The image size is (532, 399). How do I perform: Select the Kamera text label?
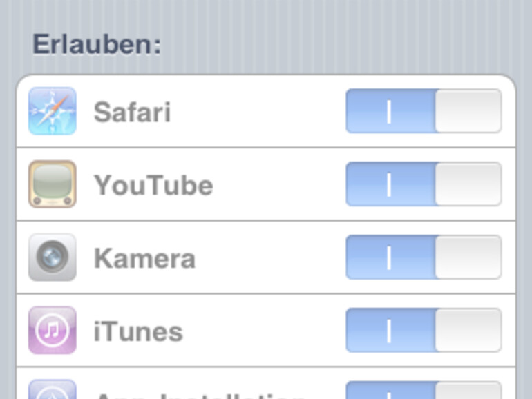pos(144,258)
